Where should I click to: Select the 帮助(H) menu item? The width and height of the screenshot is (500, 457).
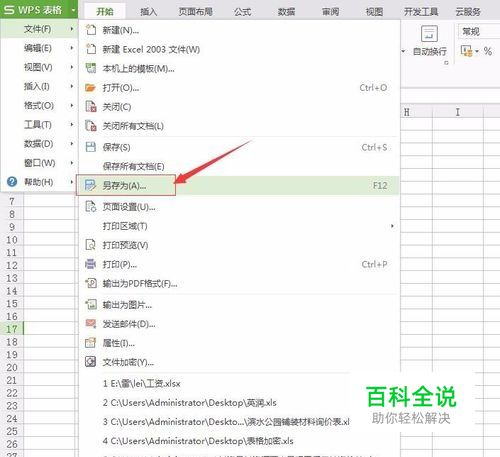[39, 182]
